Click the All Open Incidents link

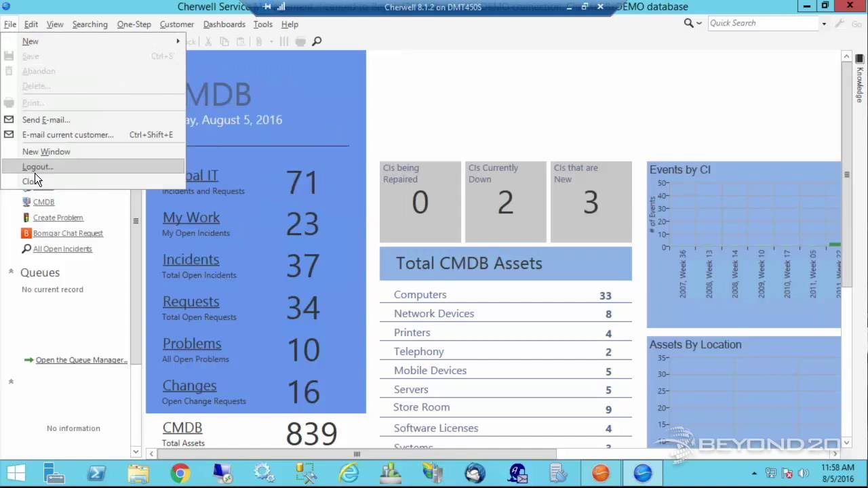tap(62, 249)
